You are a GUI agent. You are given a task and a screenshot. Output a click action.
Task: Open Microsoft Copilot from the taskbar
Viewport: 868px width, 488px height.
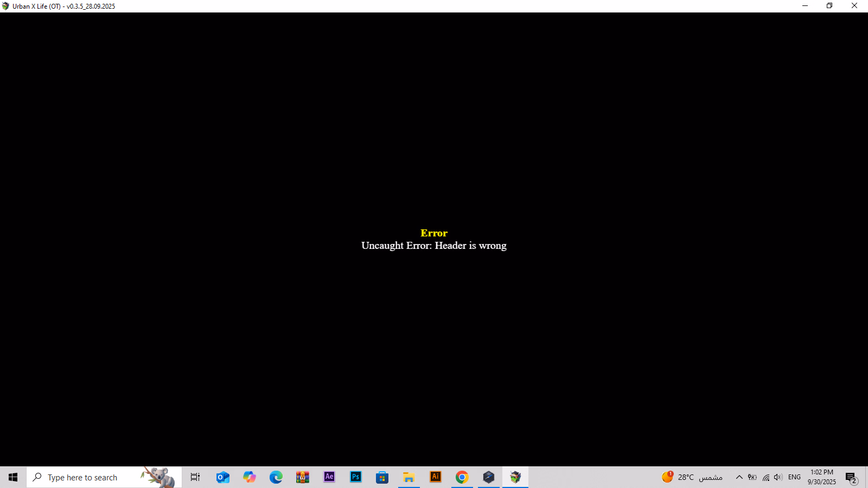249,477
